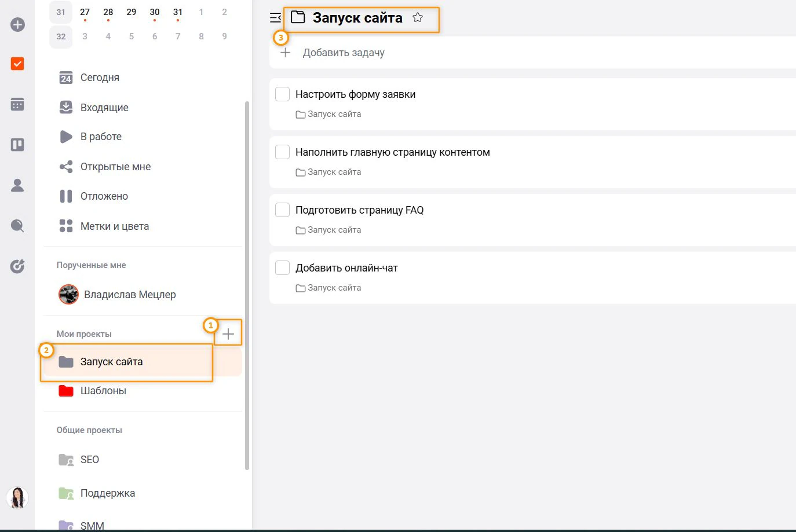This screenshot has height=532, width=796.
Task: Click Запуск сайта tag under Настроить форму заявки
Action: pyautogui.click(x=328, y=114)
